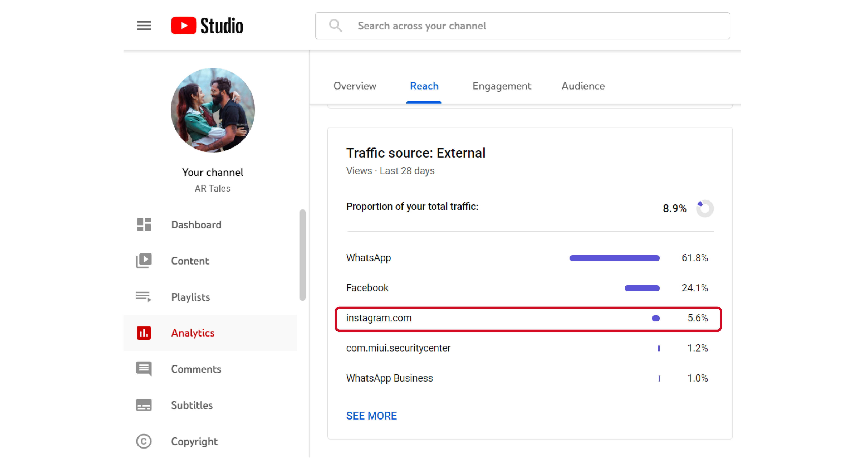Click the 8.9% total traffic proportion value
Viewport: 868px width, 468px height.
[675, 208]
